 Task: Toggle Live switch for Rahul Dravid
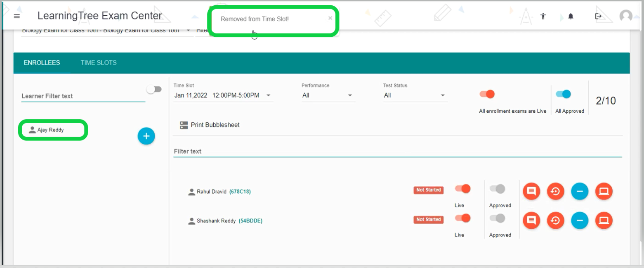click(x=462, y=189)
